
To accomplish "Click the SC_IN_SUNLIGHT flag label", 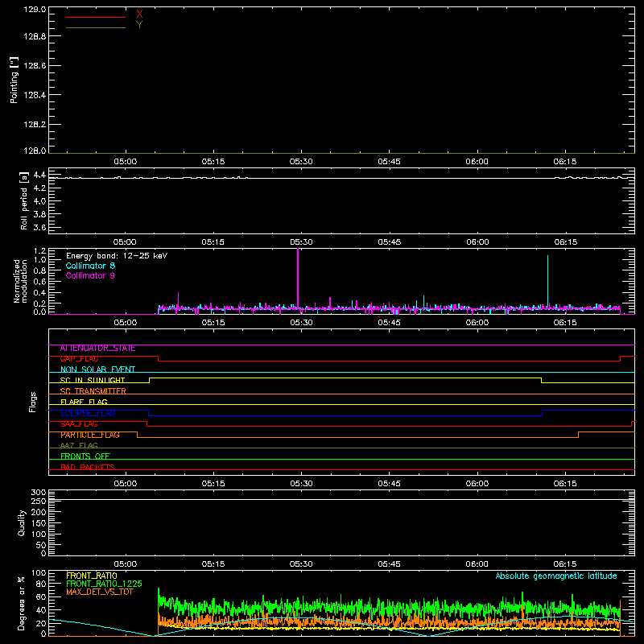I will click(x=93, y=380).
